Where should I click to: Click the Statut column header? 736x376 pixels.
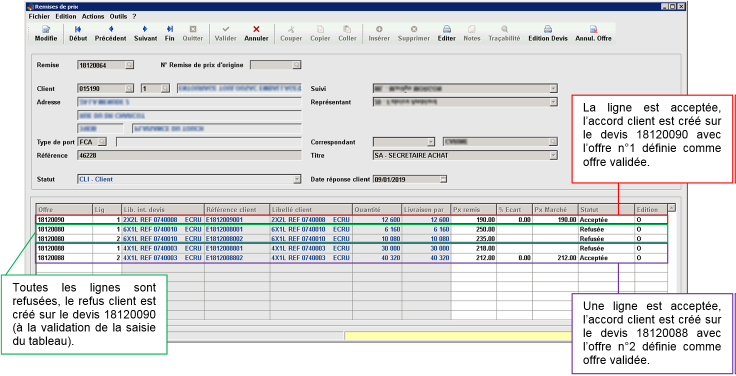click(606, 209)
